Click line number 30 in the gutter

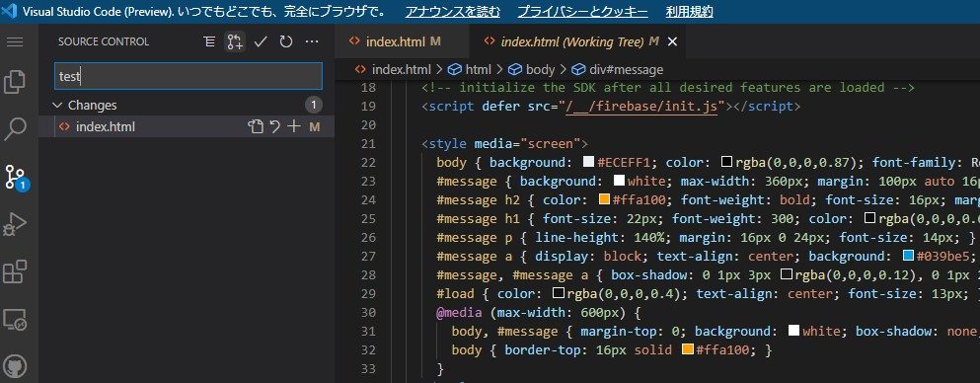point(369,312)
